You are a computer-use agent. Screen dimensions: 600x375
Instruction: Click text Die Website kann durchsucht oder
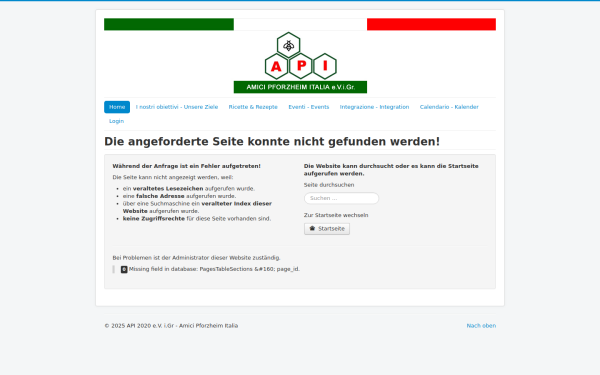click(x=391, y=170)
